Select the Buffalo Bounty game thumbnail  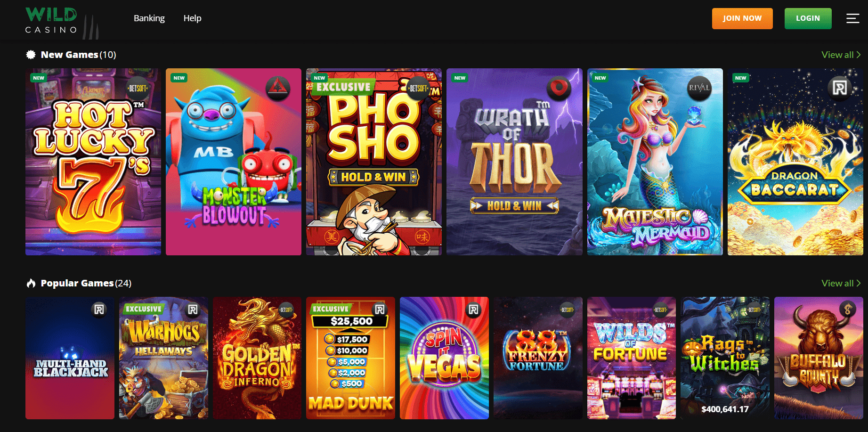(819, 358)
